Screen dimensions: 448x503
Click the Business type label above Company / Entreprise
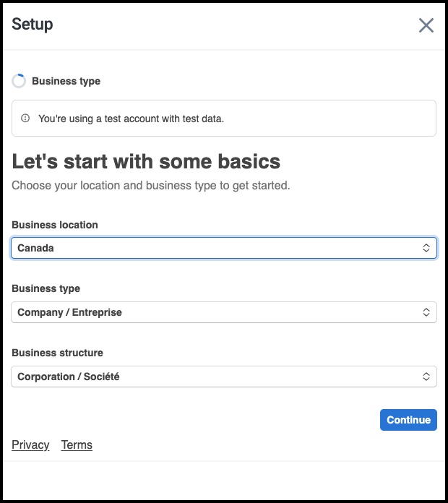46,288
